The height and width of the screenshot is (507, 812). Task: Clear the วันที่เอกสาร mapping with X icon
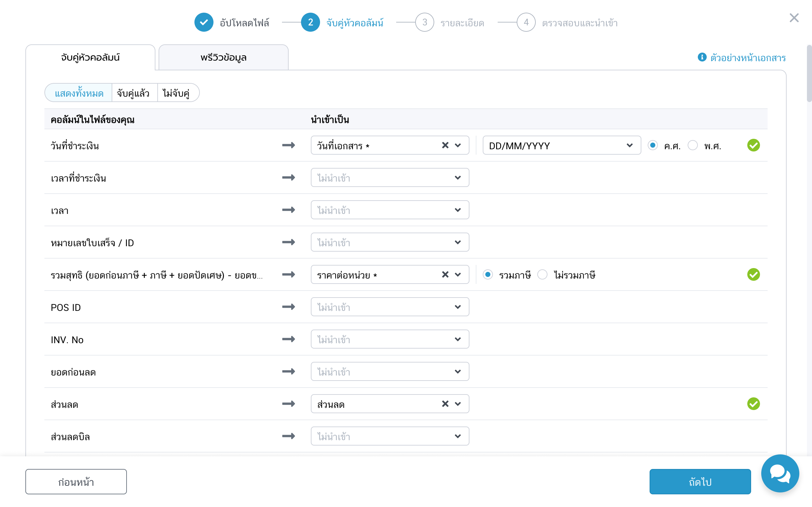coord(445,145)
